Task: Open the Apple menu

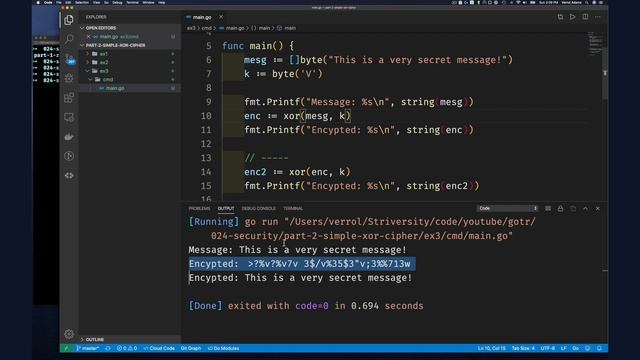Action: [x=38, y=2]
